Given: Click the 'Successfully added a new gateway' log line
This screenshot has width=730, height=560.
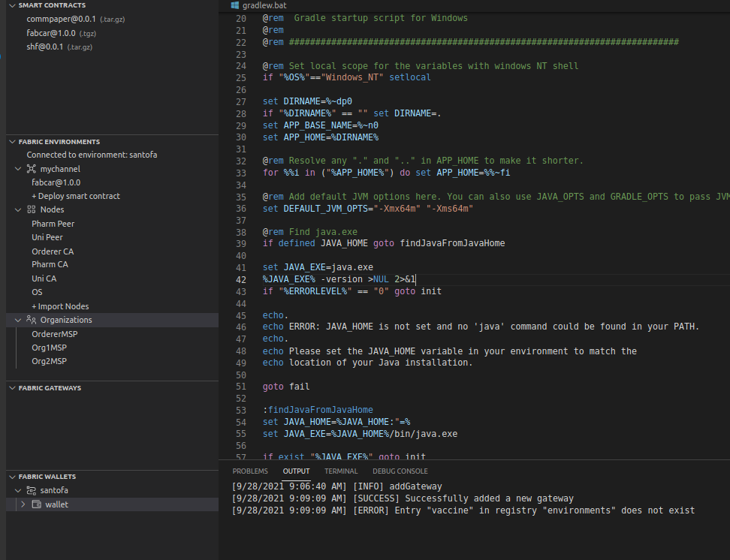Looking at the screenshot, I should [x=403, y=498].
